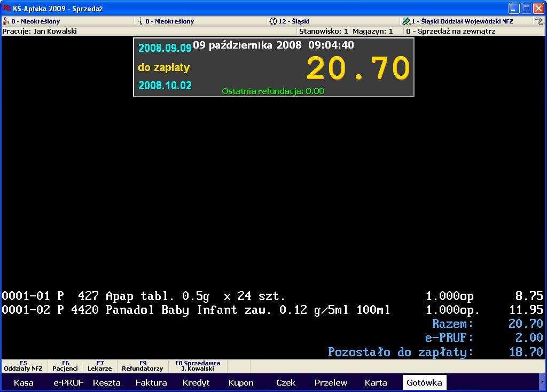The height and width of the screenshot is (392, 547).
Task: Click the doctor icon beside second Nieokreślony
Action: [x=140, y=21]
